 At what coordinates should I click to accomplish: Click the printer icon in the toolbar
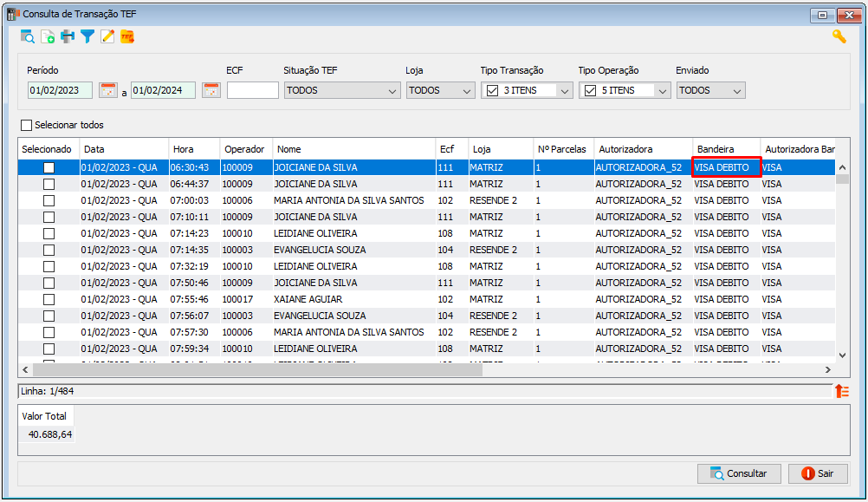(68, 37)
